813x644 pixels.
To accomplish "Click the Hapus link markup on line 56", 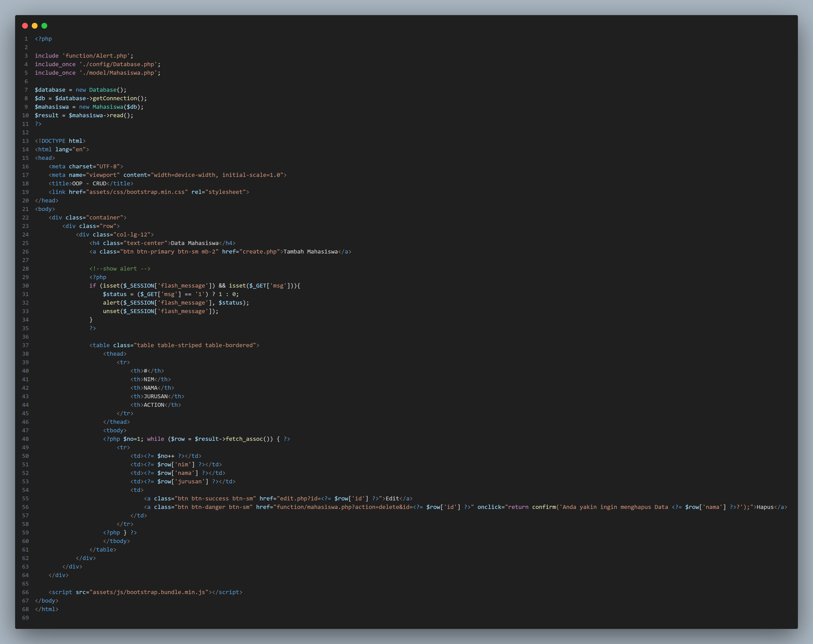I will pos(766,507).
